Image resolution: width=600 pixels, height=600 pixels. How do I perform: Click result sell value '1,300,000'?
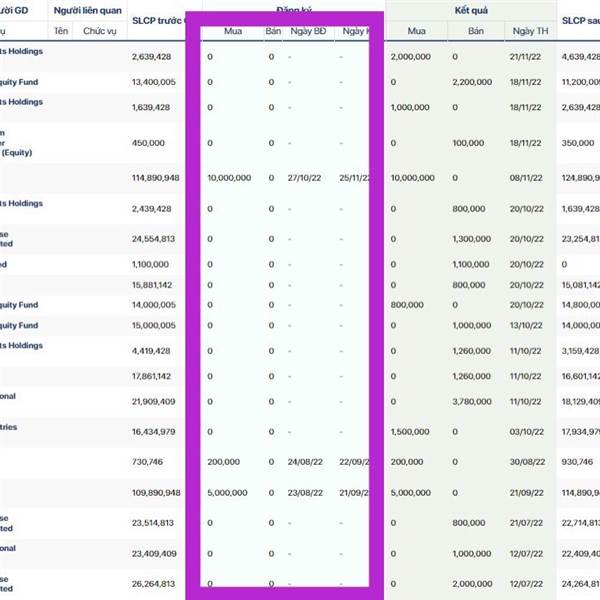click(471, 239)
